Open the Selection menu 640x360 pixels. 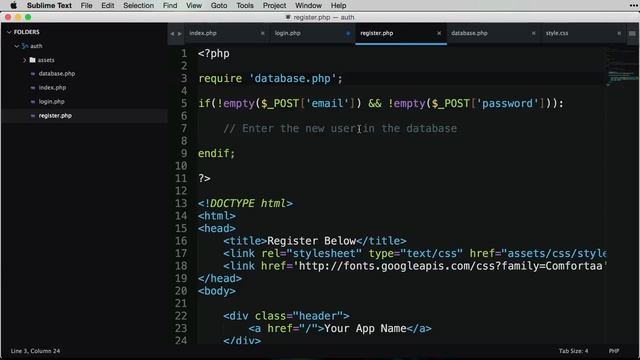coord(138,5)
